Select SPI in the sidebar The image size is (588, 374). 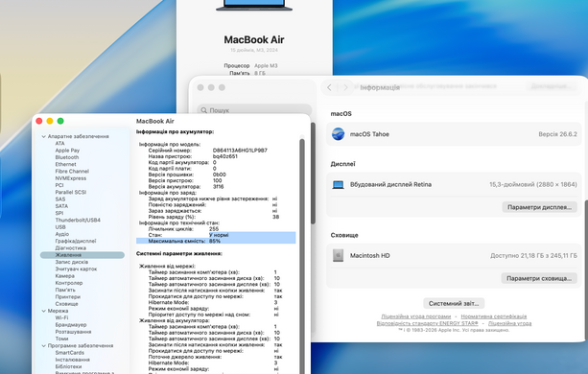[59, 213]
